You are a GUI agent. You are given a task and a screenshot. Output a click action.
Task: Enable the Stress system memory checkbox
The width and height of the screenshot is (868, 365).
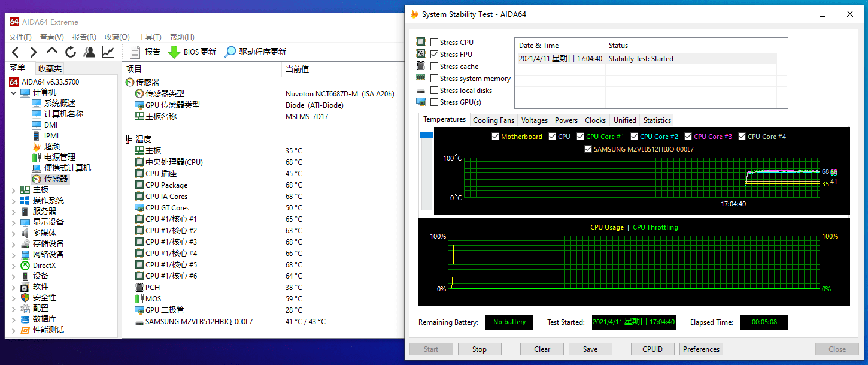(434, 78)
